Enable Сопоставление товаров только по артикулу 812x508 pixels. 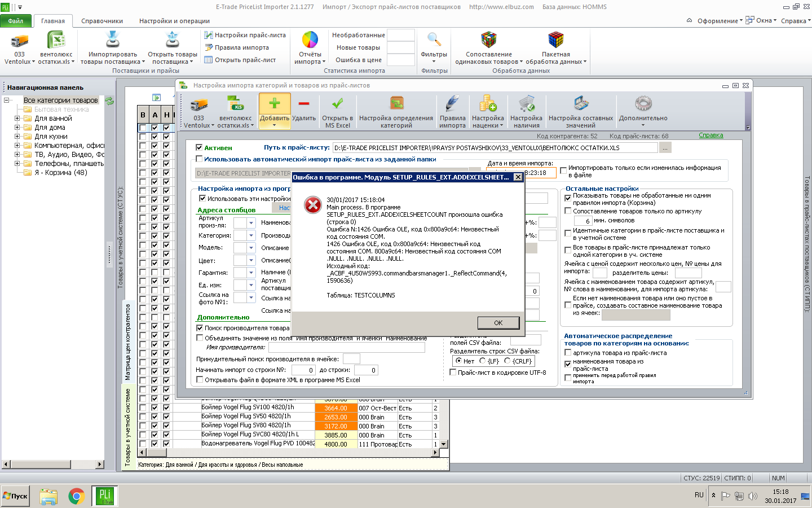pos(568,211)
